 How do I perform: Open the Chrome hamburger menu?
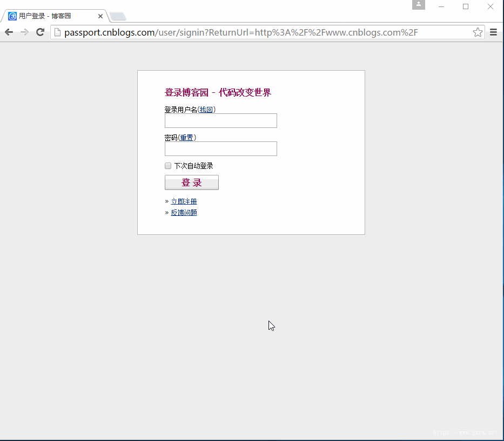tap(493, 32)
